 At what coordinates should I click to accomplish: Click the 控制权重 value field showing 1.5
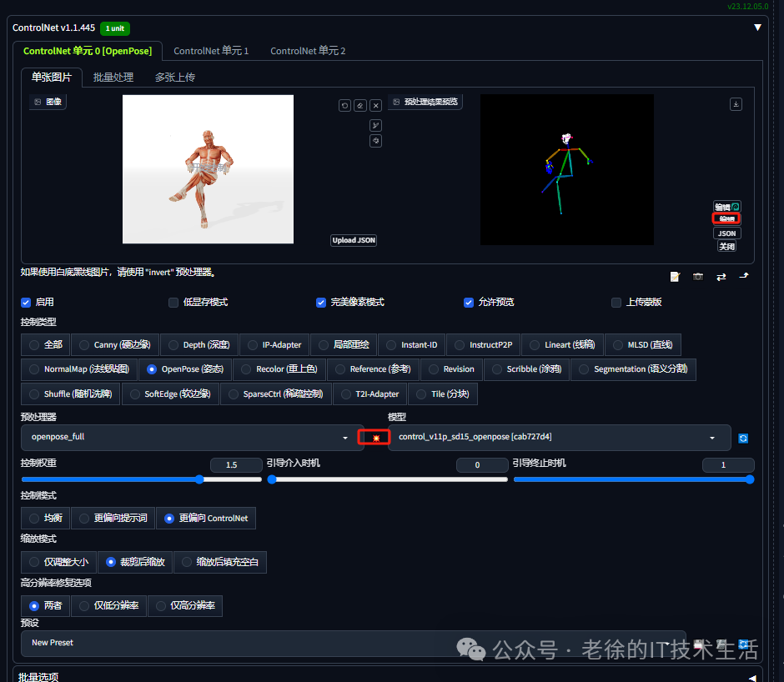click(236, 465)
